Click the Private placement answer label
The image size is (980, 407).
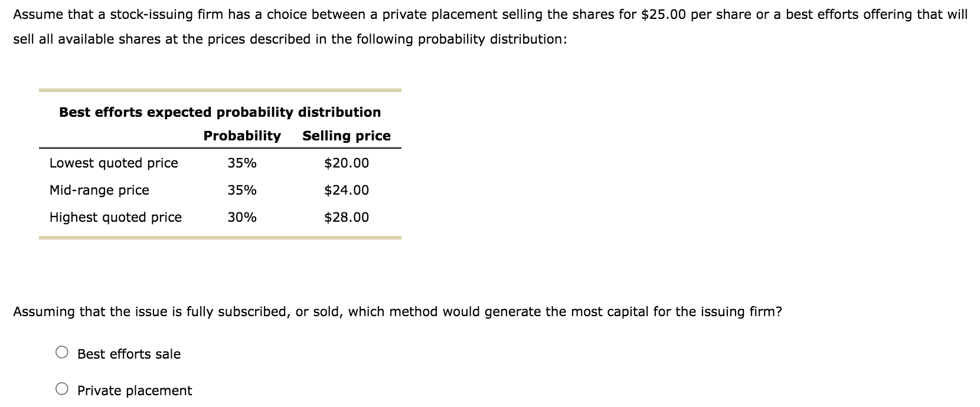tap(135, 390)
